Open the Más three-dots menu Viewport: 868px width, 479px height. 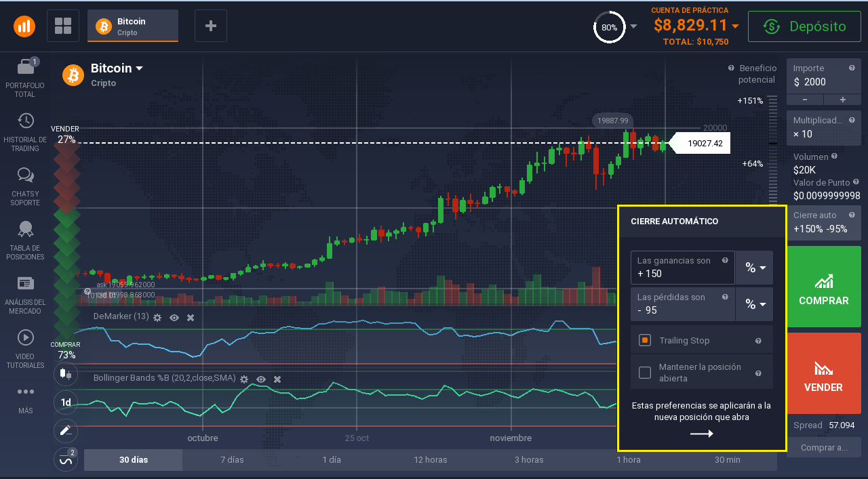point(26,392)
